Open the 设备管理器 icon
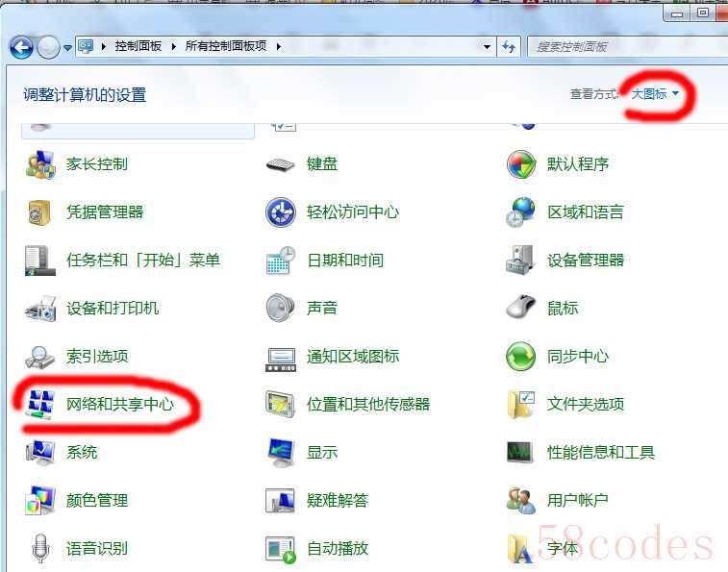Screen dimensions: 728x572 (520, 260)
